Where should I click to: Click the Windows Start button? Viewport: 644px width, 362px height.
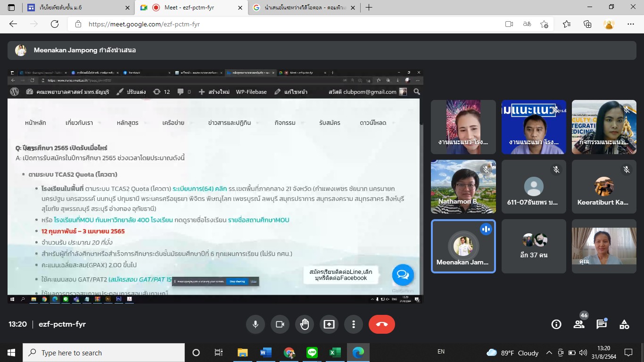[11, 353]
